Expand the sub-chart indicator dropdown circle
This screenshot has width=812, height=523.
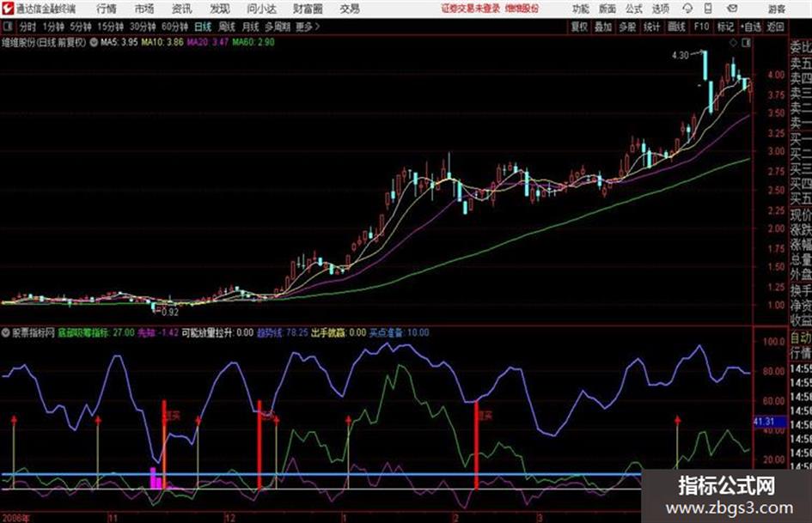click(6, 332)
